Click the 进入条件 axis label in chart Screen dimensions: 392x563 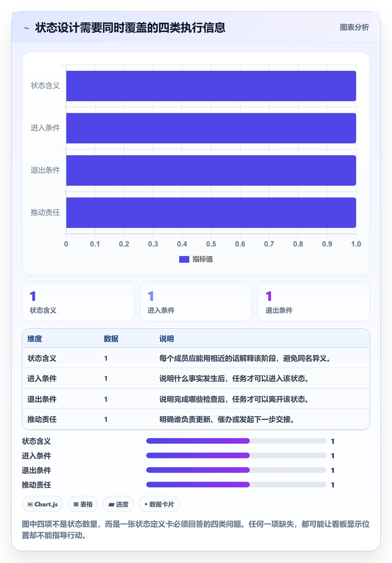(x=45, y=128)
